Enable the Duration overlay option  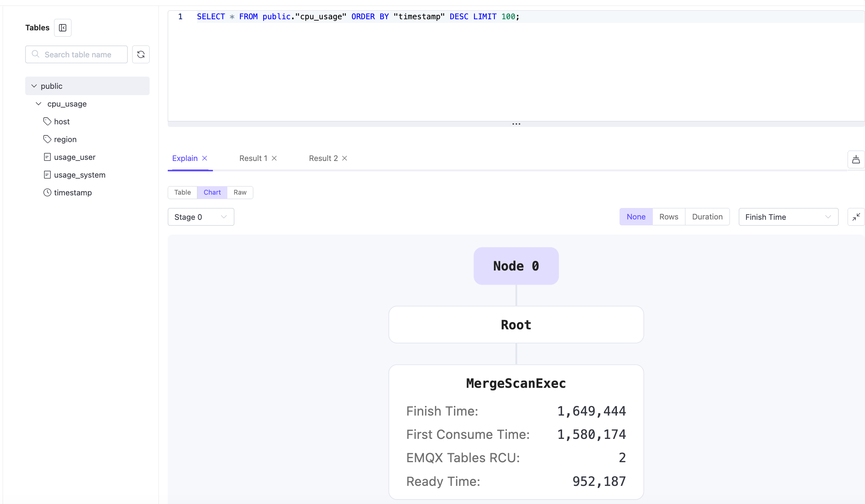707,216
